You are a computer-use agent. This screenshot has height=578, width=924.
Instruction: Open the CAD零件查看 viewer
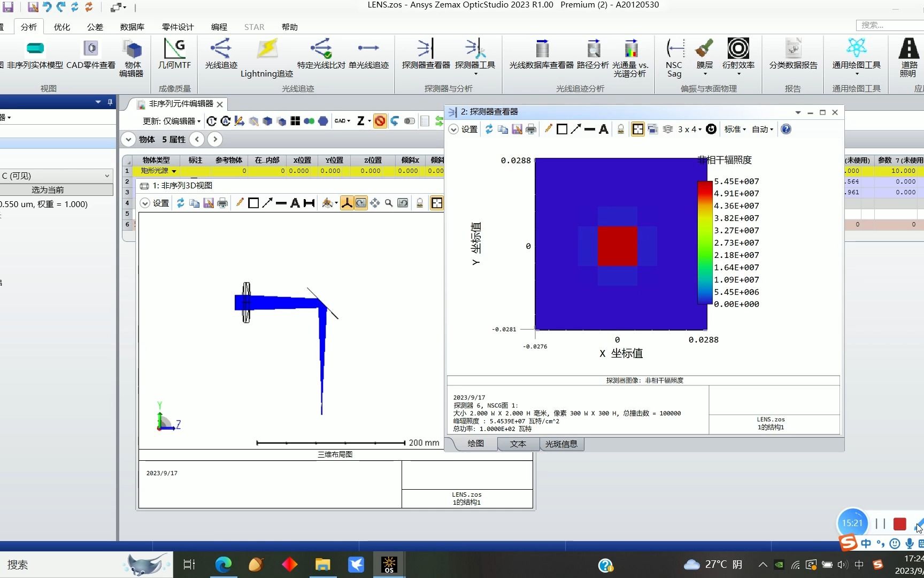point(91,54)
